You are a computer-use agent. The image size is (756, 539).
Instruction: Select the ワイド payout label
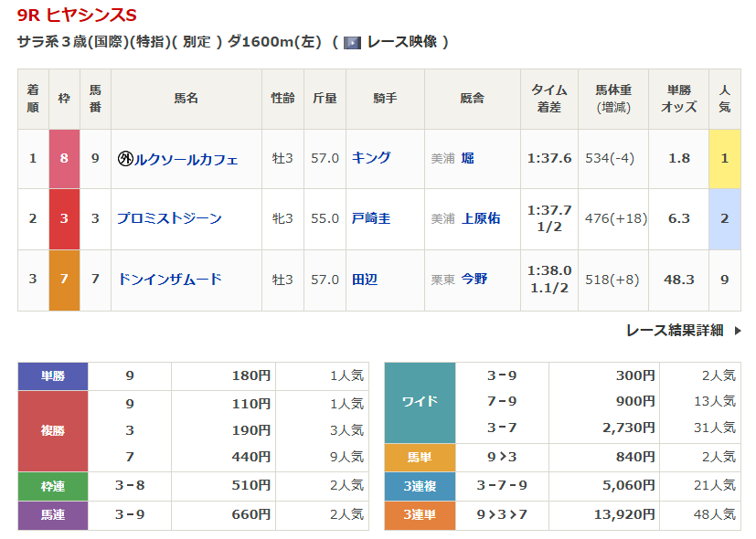tap(420, 402)
